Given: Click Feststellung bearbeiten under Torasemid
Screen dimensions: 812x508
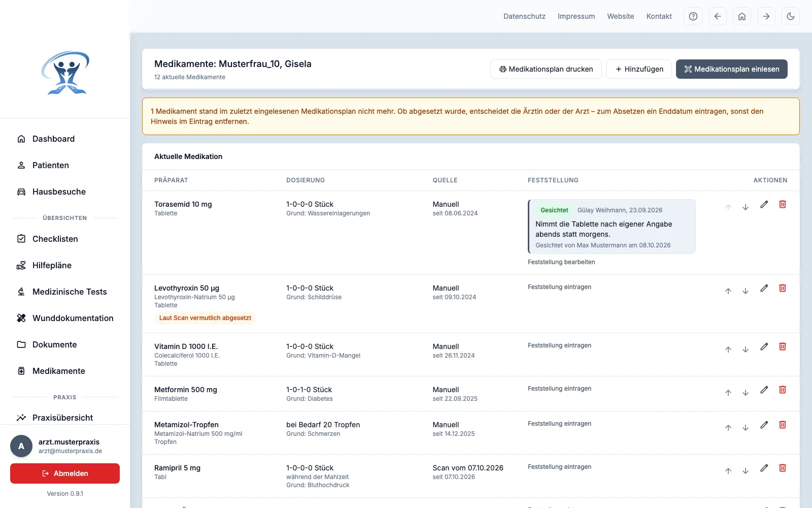Looking at the screenshot, I should pyautogui.click(x=561, y=262).
